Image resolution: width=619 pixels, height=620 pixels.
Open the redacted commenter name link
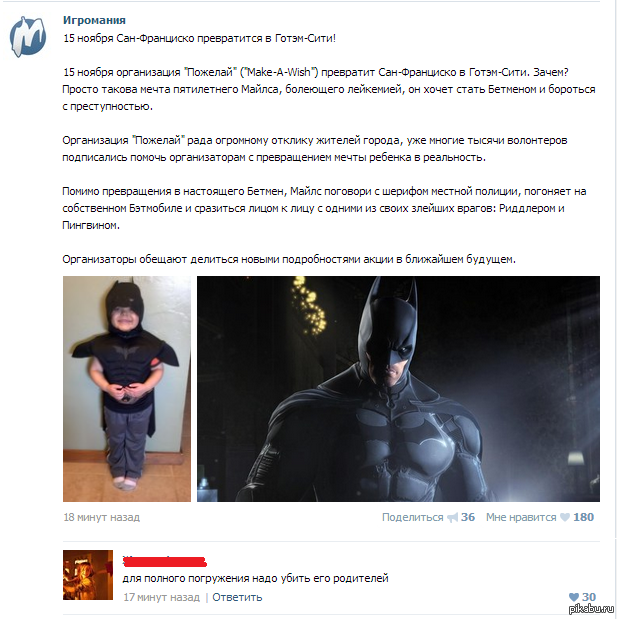(x=165, y=561)
